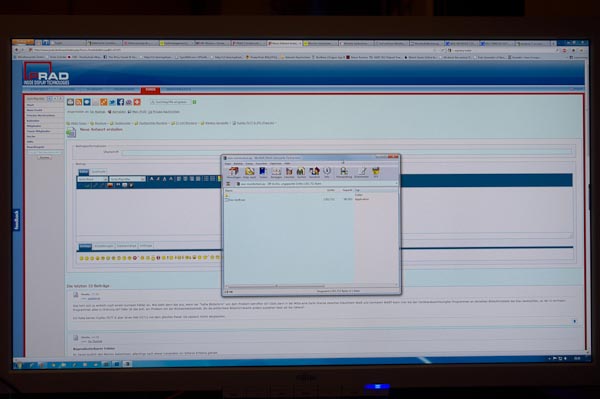Open the Einstellungen tab below the editor
Image resolution: width=600 pixels, height=399 pixels.
(104, 246)
